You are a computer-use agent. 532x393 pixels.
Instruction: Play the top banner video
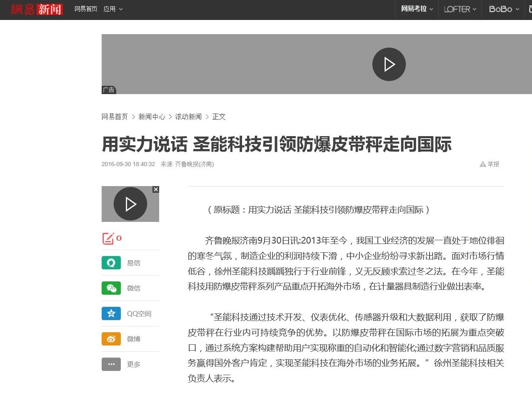(x=389, y=64)
